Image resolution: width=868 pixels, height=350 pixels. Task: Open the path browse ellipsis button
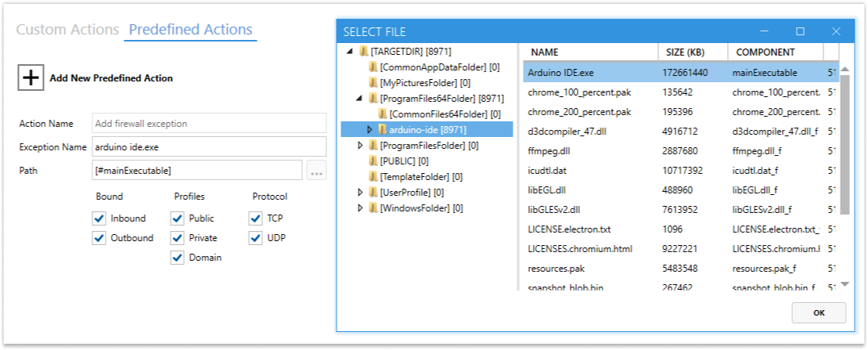[317, 171]
